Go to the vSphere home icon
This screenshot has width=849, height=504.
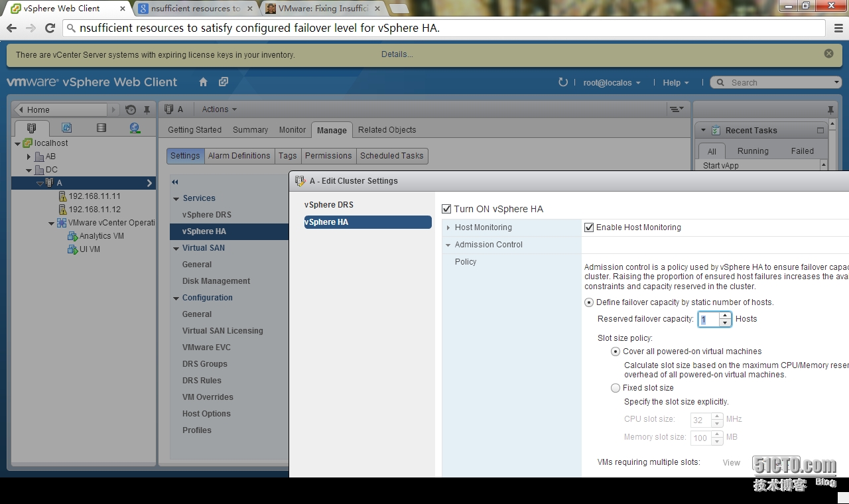203,82
